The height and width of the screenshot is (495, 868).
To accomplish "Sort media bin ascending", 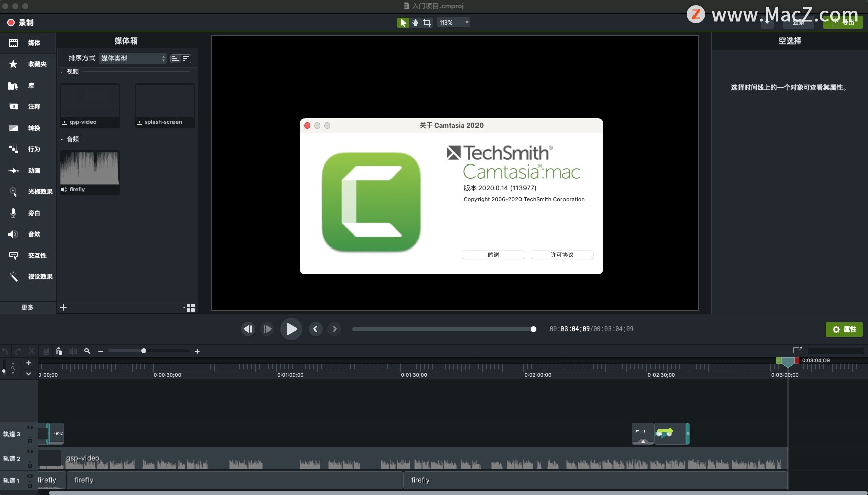I will [175, 59].
